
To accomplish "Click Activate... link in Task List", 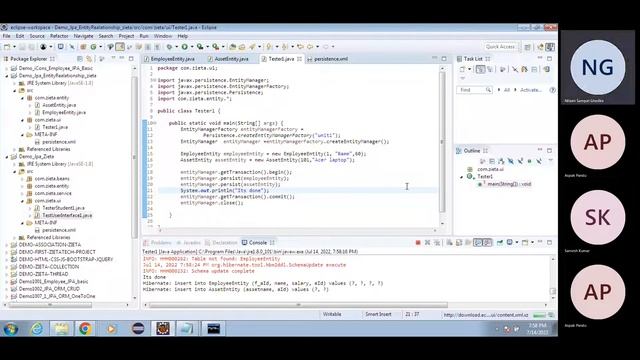I will (531, 90).
